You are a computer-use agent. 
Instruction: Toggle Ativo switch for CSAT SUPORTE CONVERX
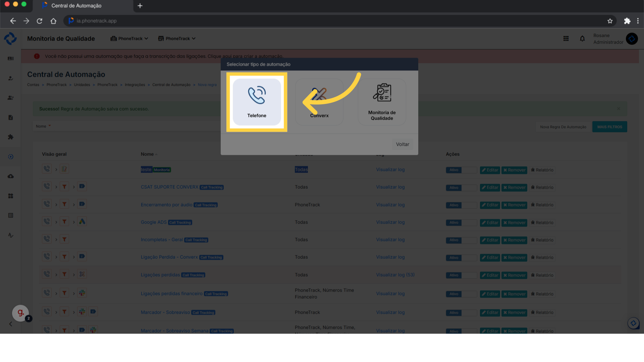pyautogui.click(x=461, y=188)
